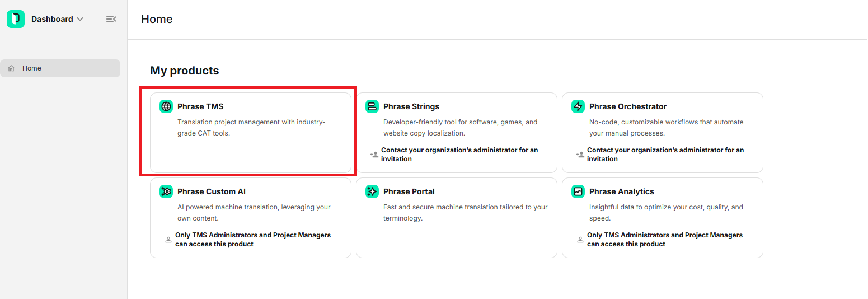Click the person icon under Phrase Analytics
The image size is (868, 299).
[580, 240]
